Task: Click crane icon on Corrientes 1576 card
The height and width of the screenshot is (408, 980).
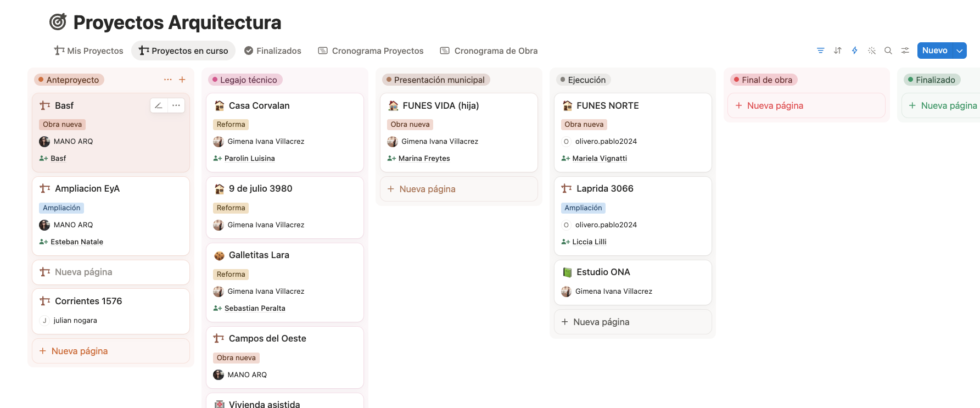Action: coord(45,301)
